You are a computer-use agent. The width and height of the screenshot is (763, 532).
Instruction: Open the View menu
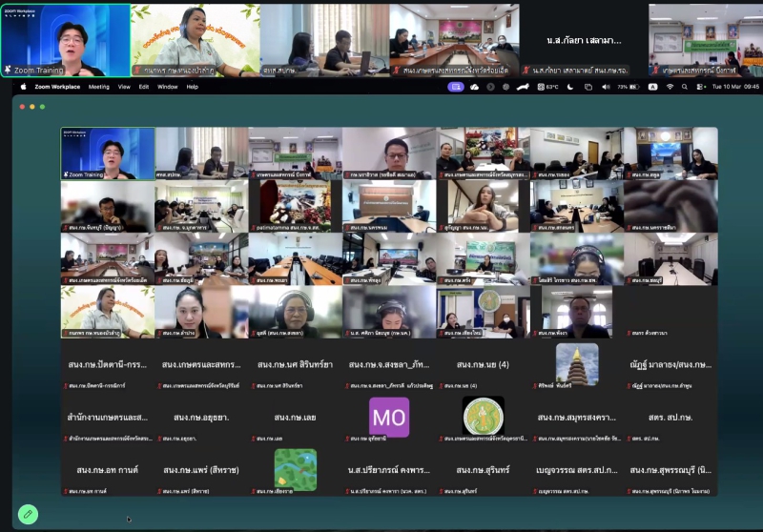click(124, 87)
